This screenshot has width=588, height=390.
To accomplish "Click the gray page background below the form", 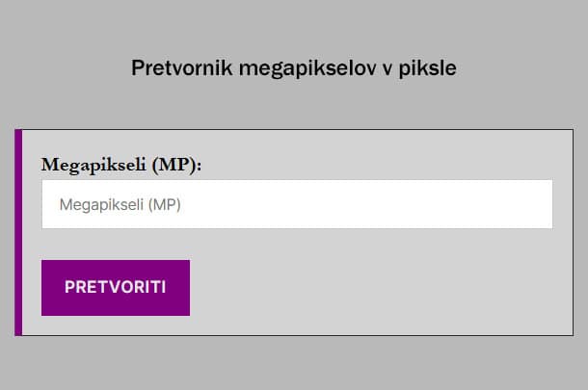I will click(293, 364).
